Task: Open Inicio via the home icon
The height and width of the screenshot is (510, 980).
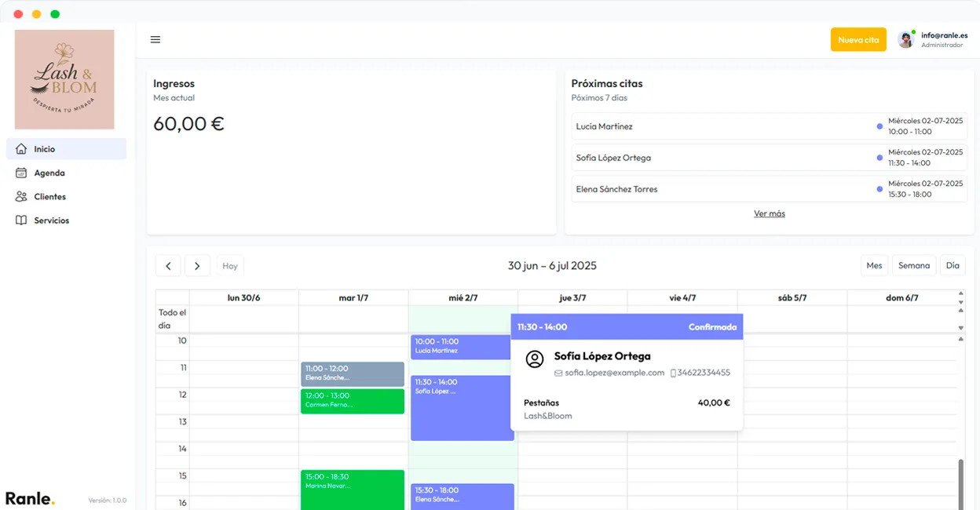Action: [x=21, y=149]
